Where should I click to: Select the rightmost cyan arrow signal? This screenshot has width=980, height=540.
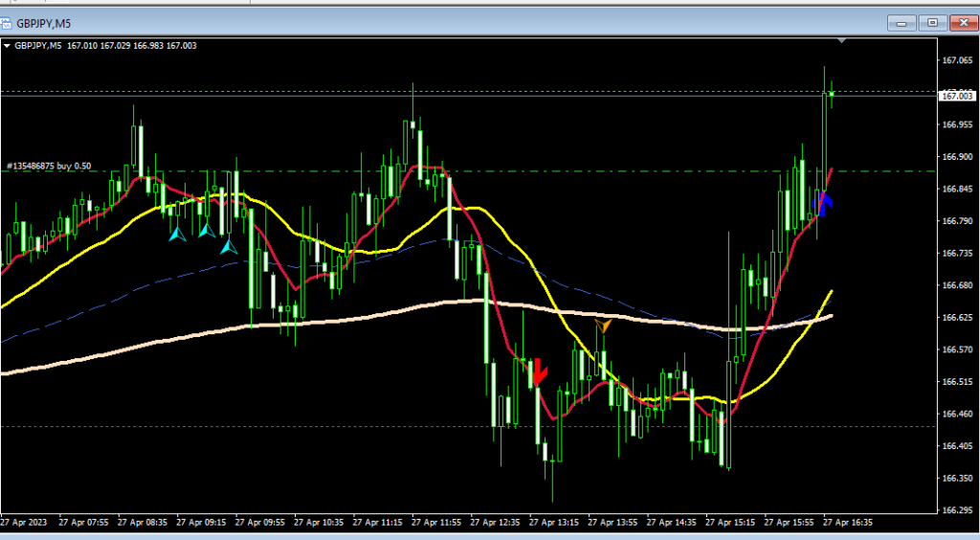point(229,246)
